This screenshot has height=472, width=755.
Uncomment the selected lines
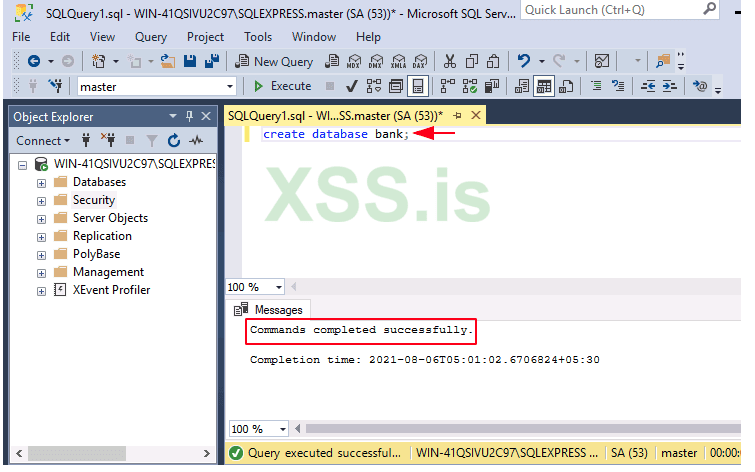tap(618, 86)
